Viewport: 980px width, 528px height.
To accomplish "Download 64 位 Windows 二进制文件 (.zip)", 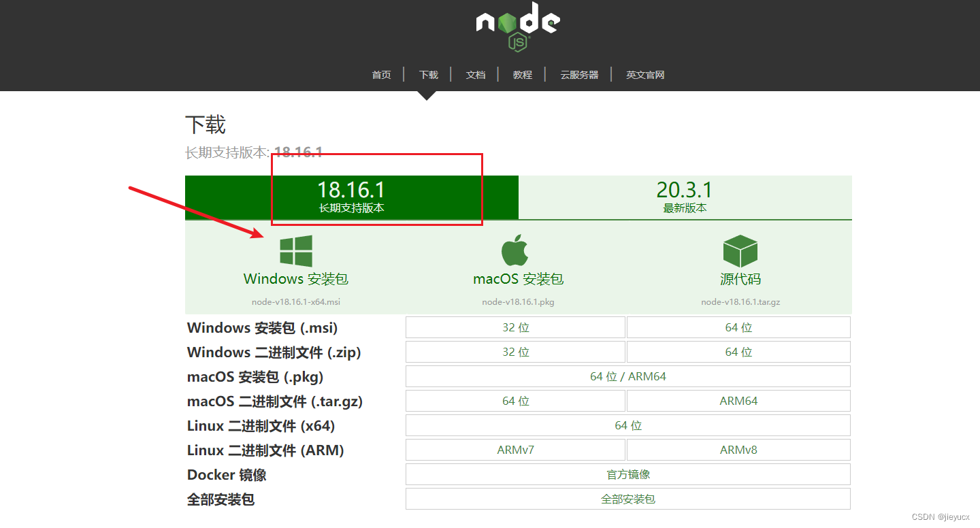I will (x=738, y=352).
